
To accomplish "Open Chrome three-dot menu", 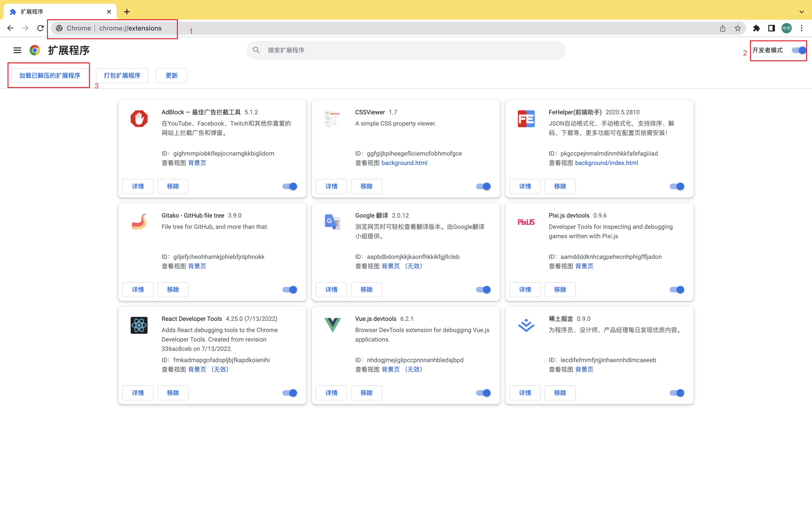I will click(x=802, y=28).
